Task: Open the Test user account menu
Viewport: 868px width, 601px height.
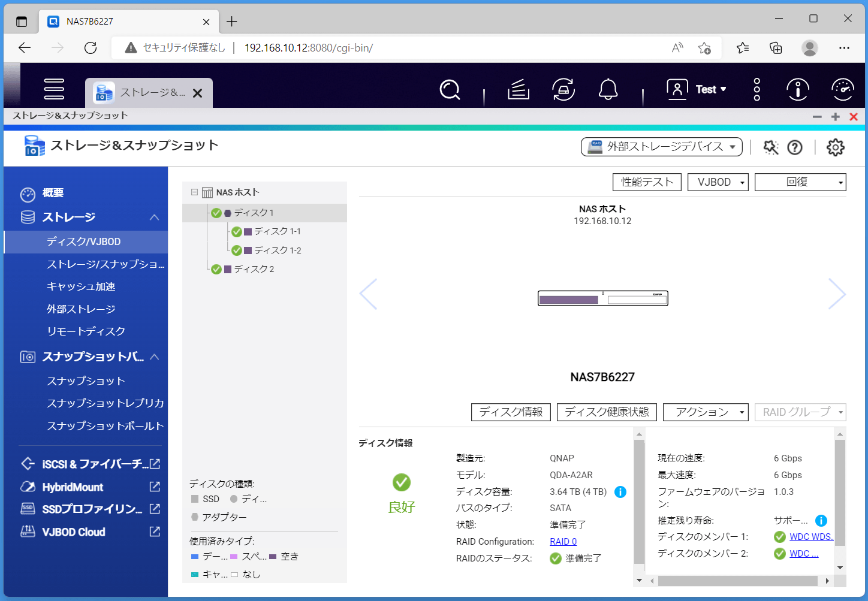Action: [x=697, y=89]
